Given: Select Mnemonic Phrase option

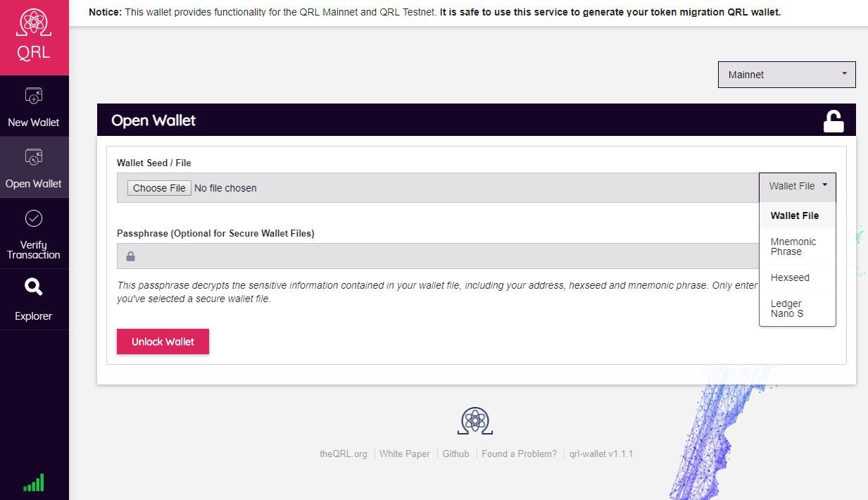Looking at the screenshot, I should click(798, 246).
